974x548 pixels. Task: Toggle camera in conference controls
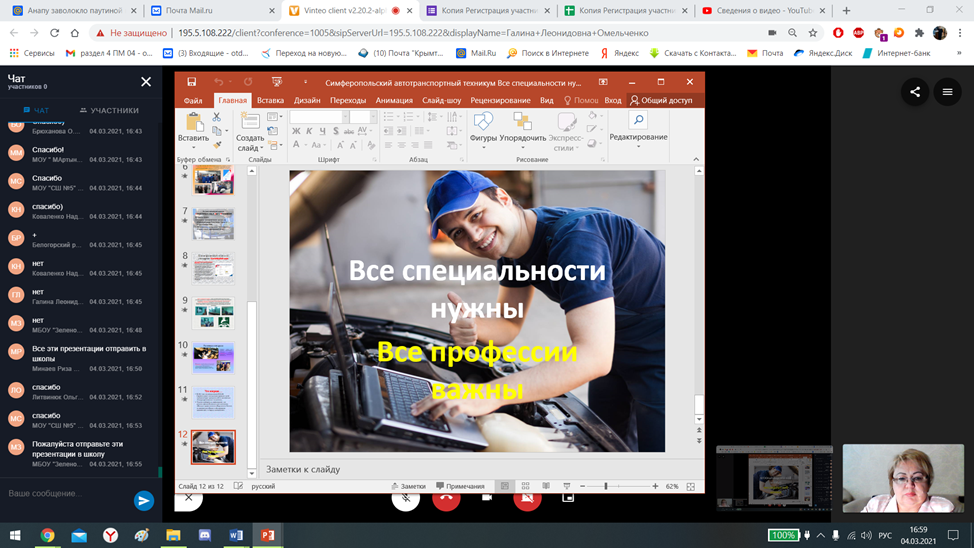click(x=487, y=498)
